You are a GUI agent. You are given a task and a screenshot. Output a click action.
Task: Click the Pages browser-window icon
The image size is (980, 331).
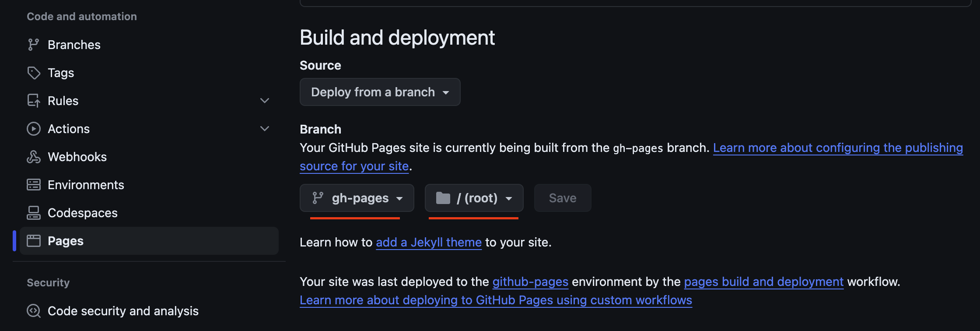click(34, 241)
